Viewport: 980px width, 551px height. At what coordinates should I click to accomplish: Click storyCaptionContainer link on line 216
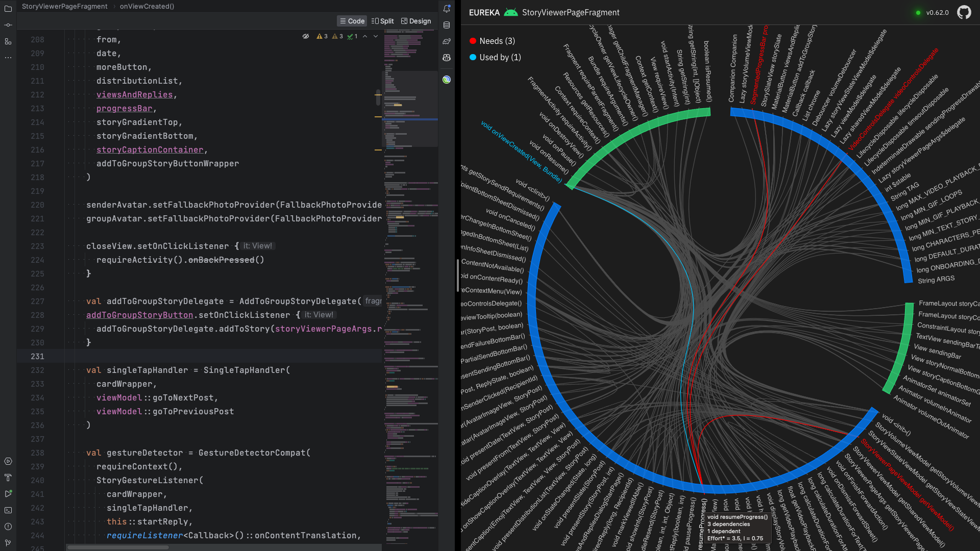[150, 149]
